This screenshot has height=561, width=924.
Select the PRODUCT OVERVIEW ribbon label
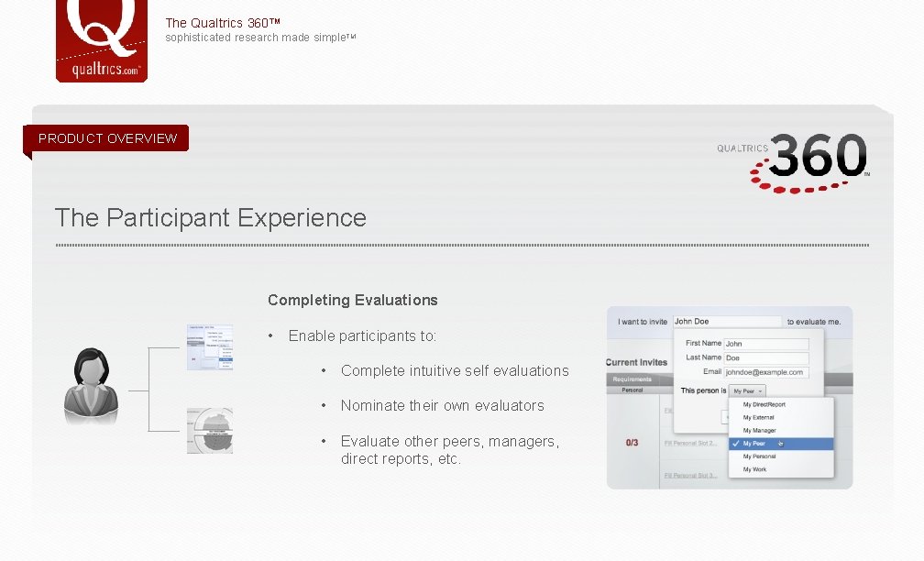click(x=107, y=138)
